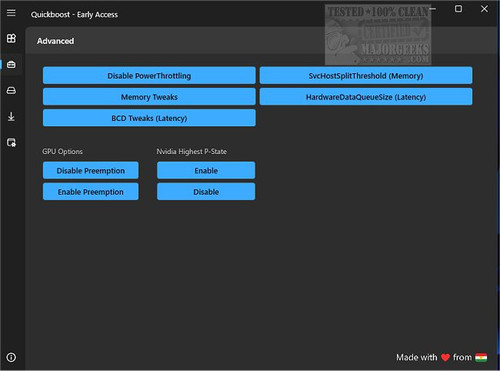
Task: Open the dashboard grid icon in sidebar
Action: pyautogui.click(x=11, y=38)
